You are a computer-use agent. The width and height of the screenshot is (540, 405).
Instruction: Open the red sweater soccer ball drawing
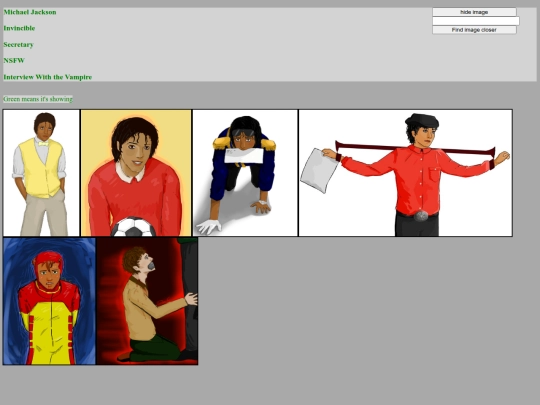point(136,173)
